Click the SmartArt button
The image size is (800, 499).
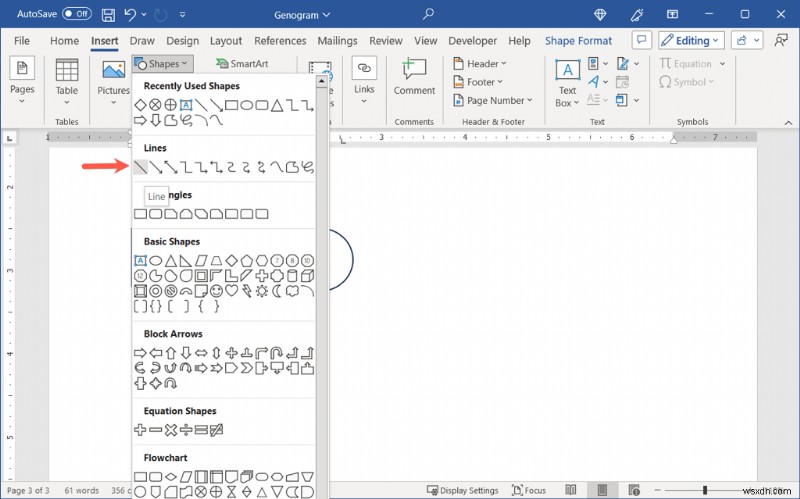(x=242, y=64)
